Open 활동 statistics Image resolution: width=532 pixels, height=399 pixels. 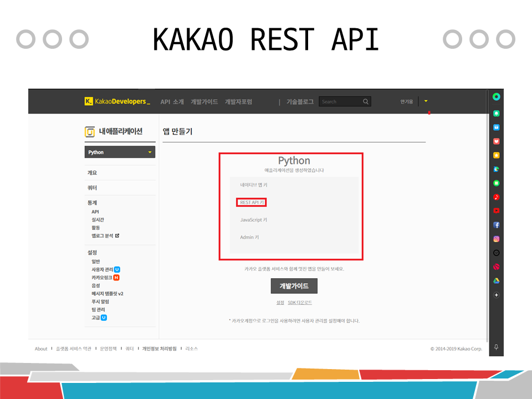pyautogui.click(x=96, y=228)
